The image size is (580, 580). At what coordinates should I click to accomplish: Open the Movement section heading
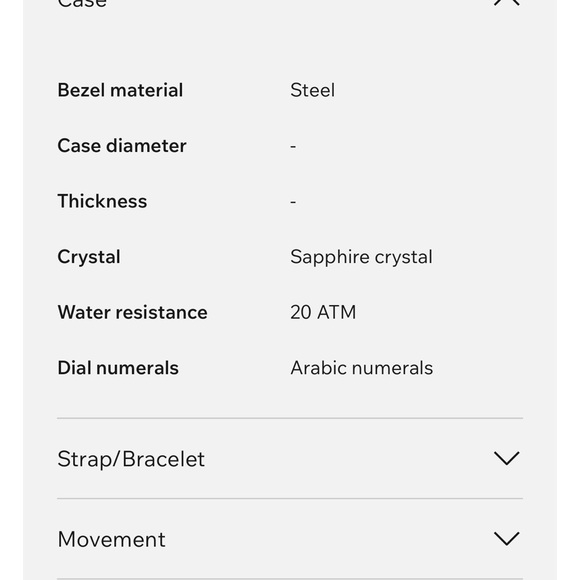[111, 539]
